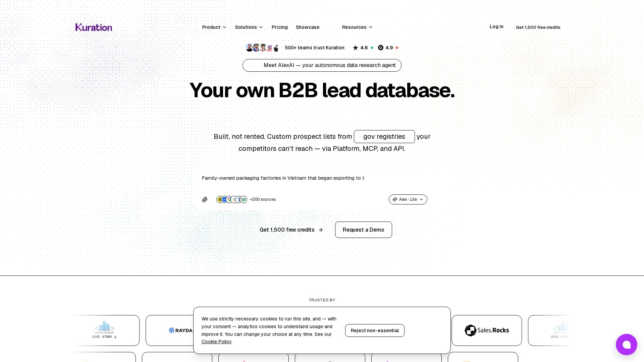Click the sparkle icon in Alex · Lite selector

(395, 199)
